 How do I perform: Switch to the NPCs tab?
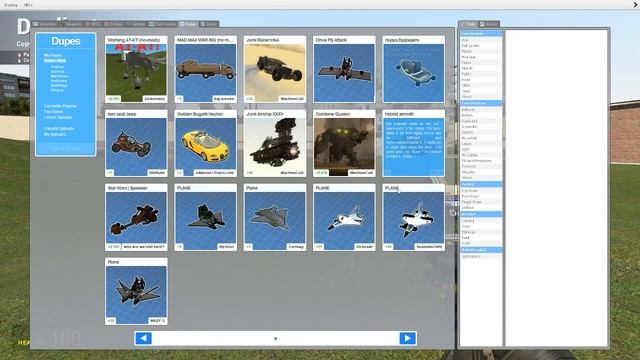93,24
